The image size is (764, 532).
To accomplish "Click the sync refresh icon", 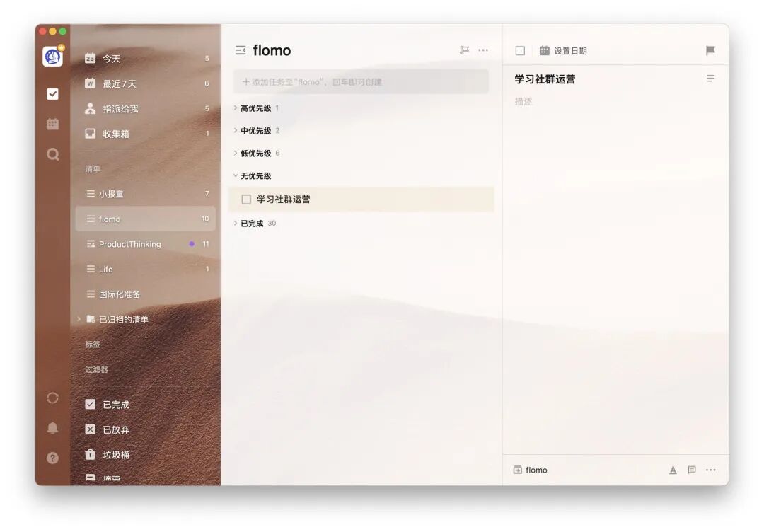I will (52, 398).
